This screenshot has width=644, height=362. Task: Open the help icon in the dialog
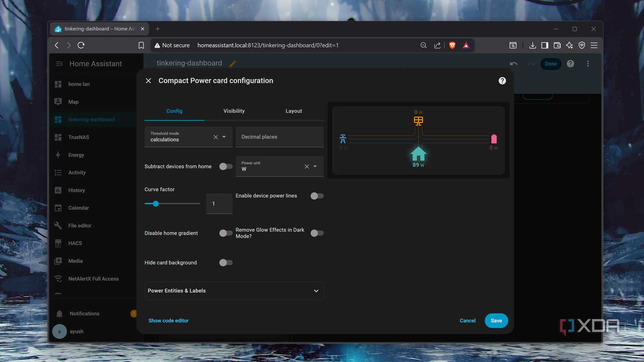click(502, 81)
